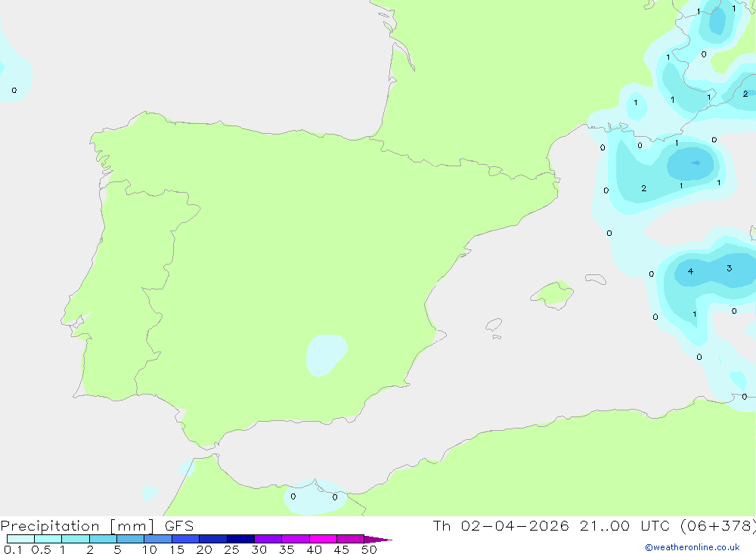Image resolution: width=756 pixels, height=554 pixels.
Task: Select the 15–20 mm legend color box
Action: (185, 539)
